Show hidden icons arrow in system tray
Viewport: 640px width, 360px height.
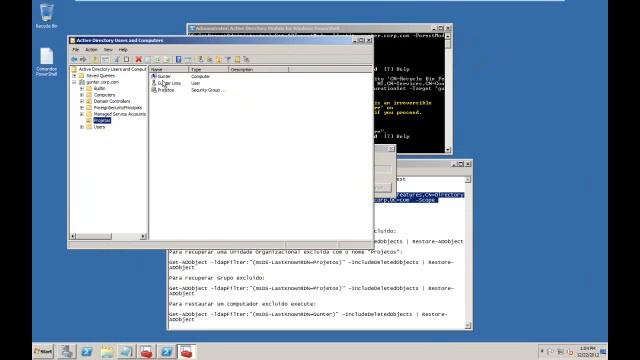(542, 351)
